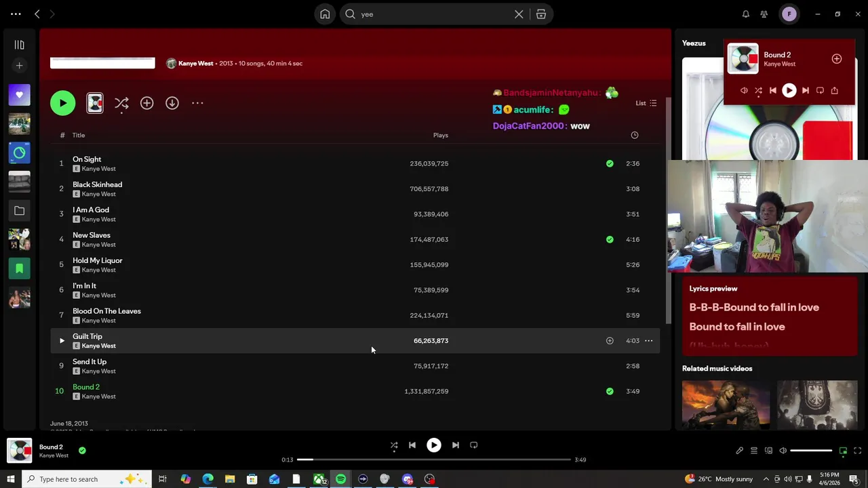Open the folder item in sidebar
The image size is (868, 488).
point(19,211)
